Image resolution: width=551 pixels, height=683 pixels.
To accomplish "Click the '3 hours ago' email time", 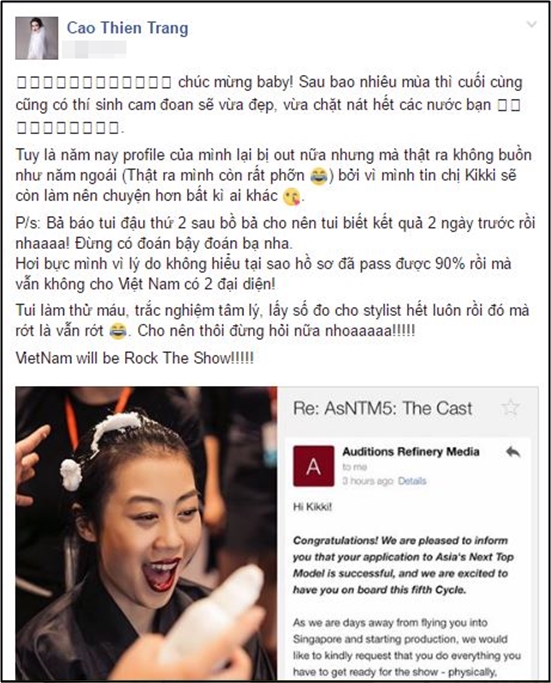I will tap(368, 481).
